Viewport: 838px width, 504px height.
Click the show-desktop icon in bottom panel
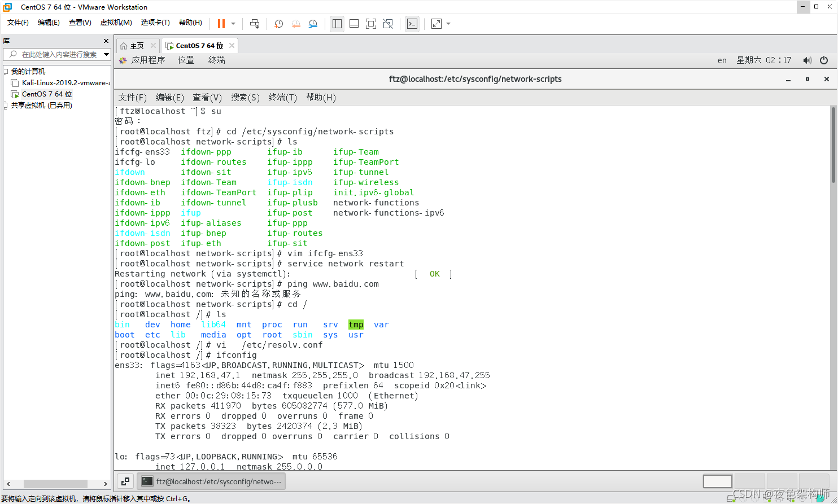(x=125, y=481)
